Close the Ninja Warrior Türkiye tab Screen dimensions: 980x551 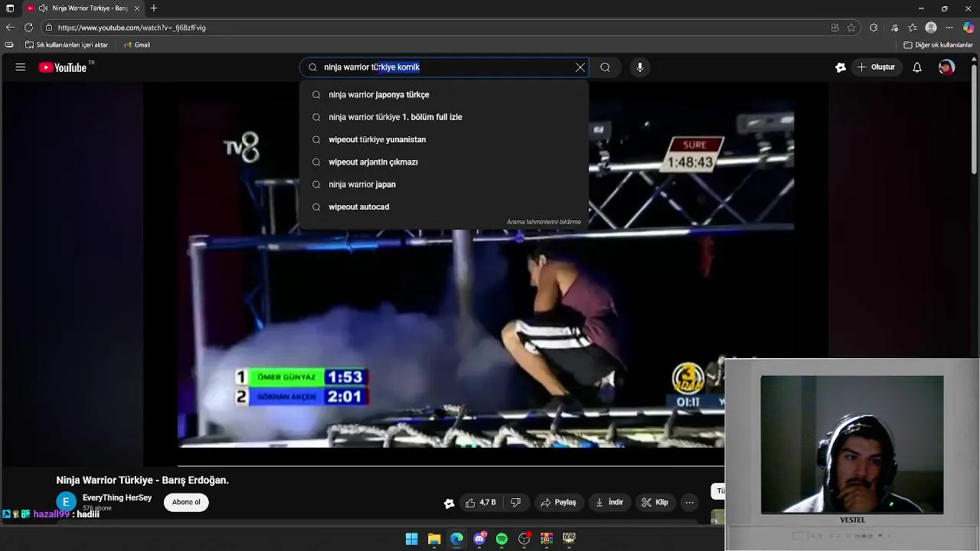click(137, 8)
